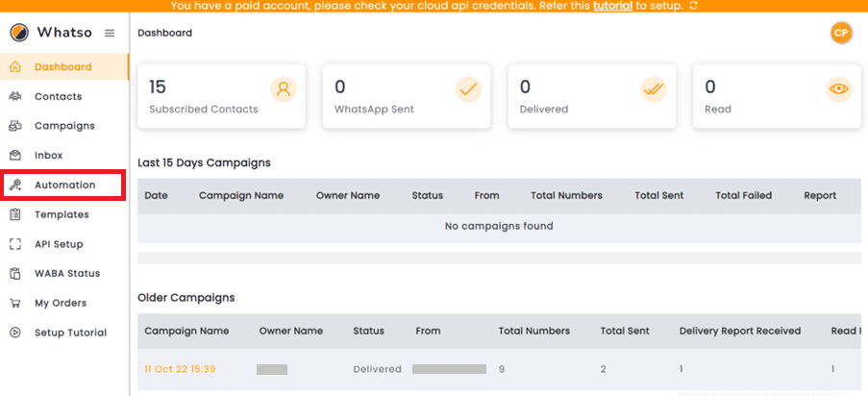The image size is (868, 396).
Task: Select the Delivered stat card
Action: click(x=592, y=96)
